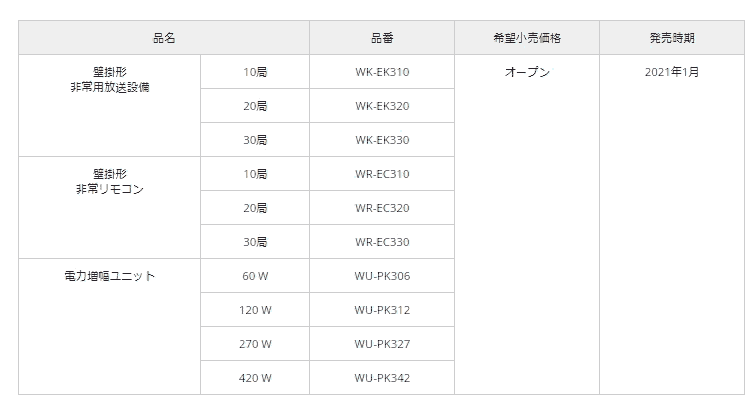754x411 pixels.
Task: Select the 品番 column header
Action: [x=382, y=37]
